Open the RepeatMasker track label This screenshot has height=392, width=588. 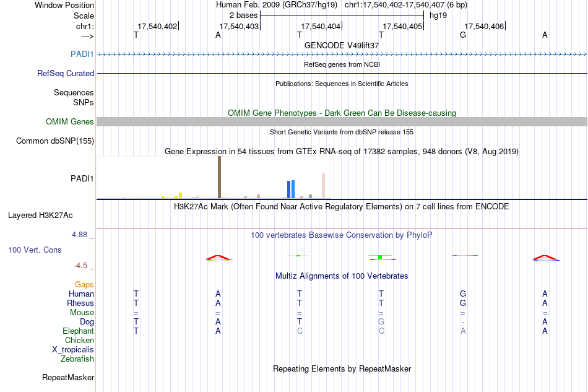click(x=68, y=377)
